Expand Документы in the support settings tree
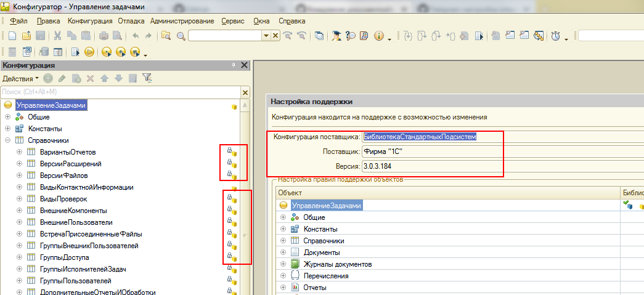This screenshot has width=644, height=295. [x=283, y=253]
